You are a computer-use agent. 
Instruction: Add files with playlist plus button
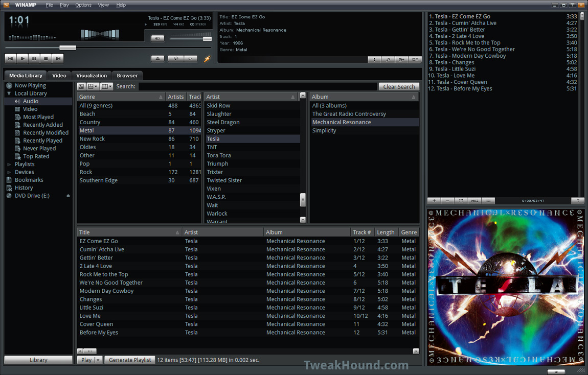tap(434, 201)
